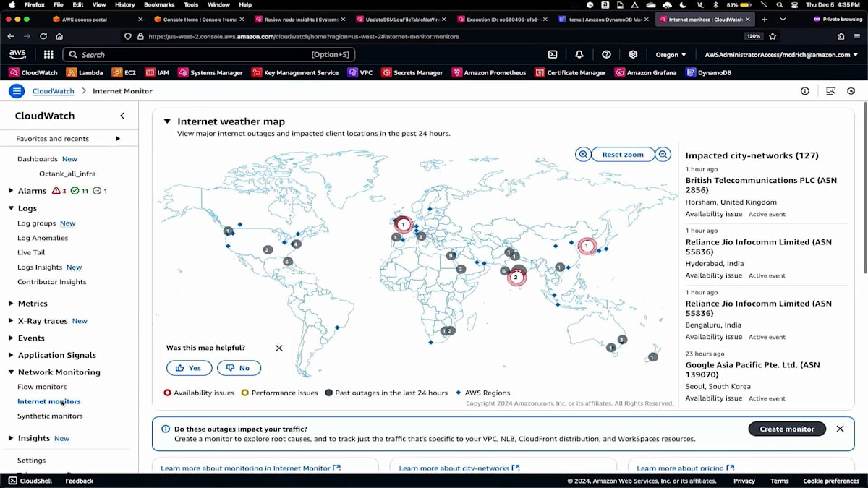Expand the X-Ray traces section
The width and height of the screenshot is (868, 488).
point(11,321)
